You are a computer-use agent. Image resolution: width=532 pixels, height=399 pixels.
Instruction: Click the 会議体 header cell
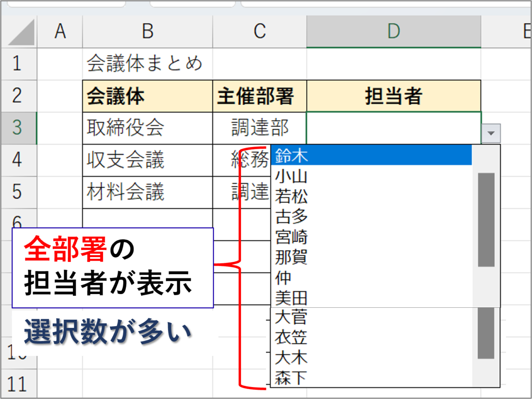pyautogui.click(x=148, y=96)
